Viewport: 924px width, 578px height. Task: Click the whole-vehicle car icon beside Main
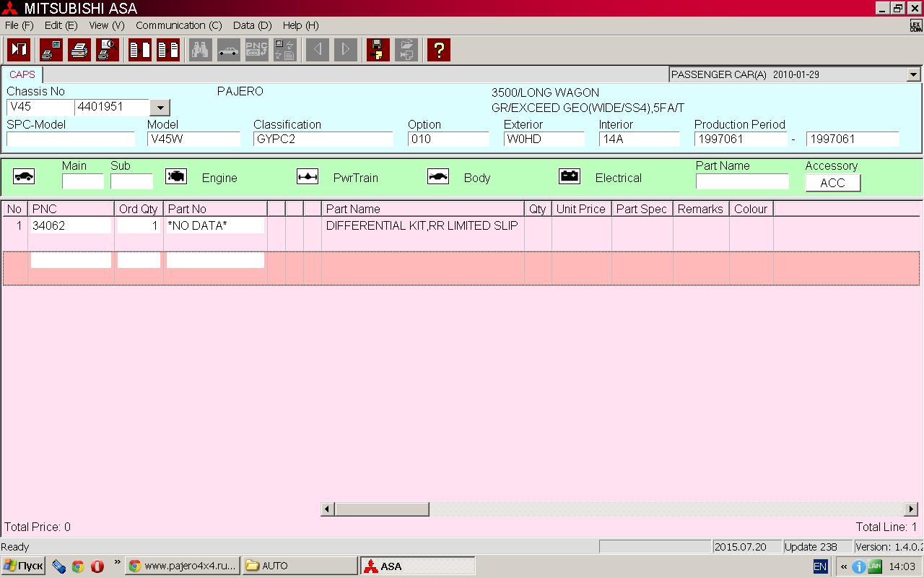pyautogui.click(x=24, y=177)
